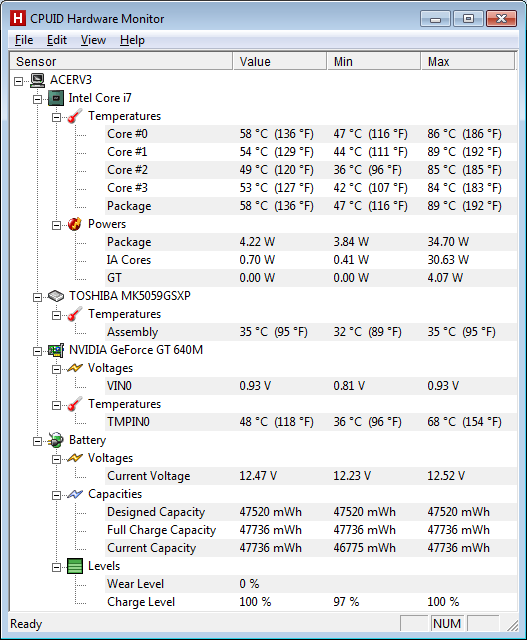Select the Core #0 temperature row

[311, 134]
